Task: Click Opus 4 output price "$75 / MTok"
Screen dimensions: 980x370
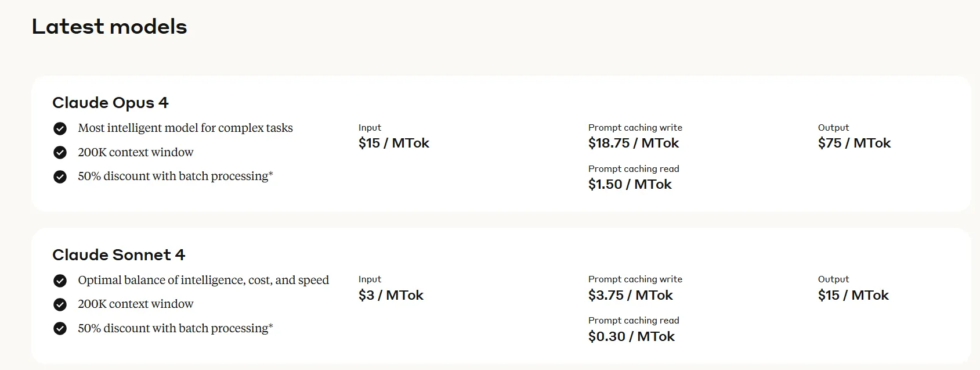Action: (x=854, y=143)
